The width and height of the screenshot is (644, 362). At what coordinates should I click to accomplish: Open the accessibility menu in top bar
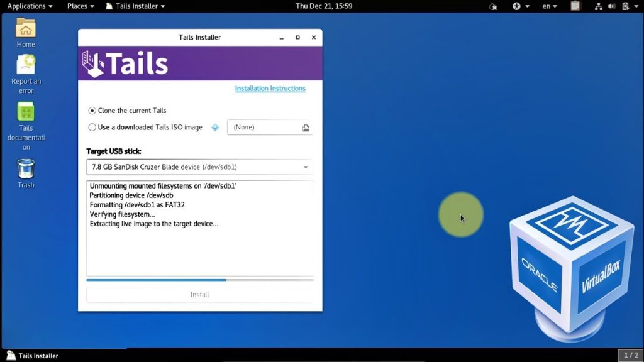click(520, 6)
